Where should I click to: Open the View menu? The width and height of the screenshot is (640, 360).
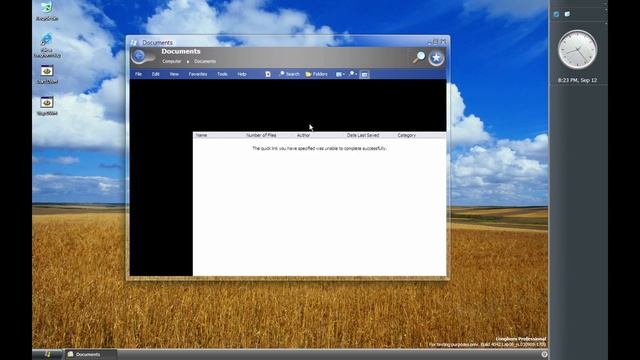tap(174, 74)
